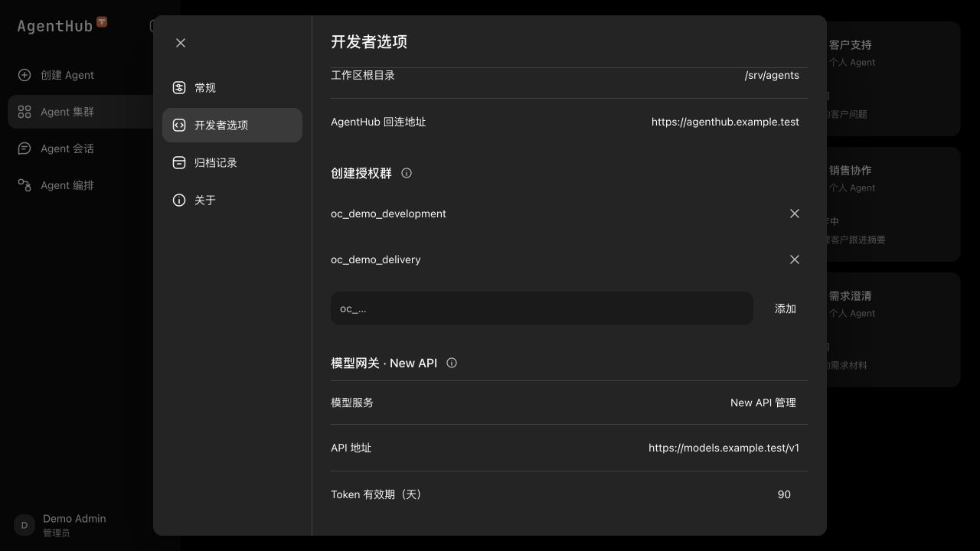Open the 常规 settings section
The image size is (980, 551).
pyautogui.click(x=232, y=88)
